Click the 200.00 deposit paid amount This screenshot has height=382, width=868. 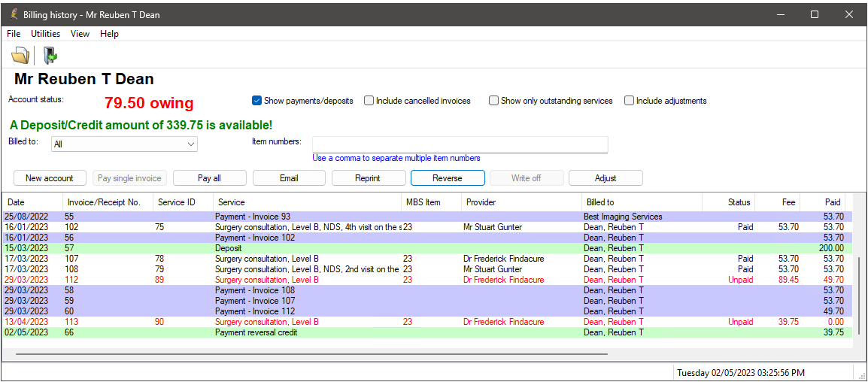(x=831, y=248)
